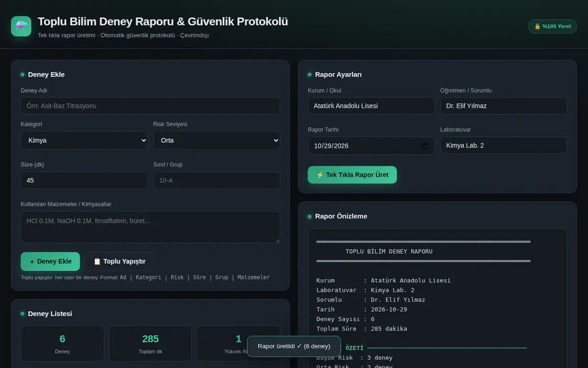The image size is (588, 368).
Task: Click the Rapor Ayarları panel heading
Action: [x=338, y=75]
